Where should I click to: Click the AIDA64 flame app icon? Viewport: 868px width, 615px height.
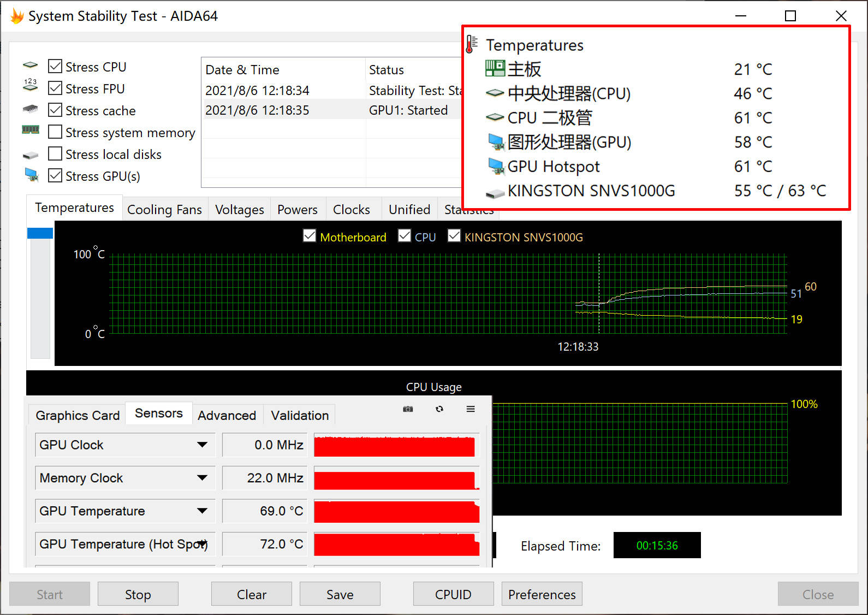coord(16,16)
